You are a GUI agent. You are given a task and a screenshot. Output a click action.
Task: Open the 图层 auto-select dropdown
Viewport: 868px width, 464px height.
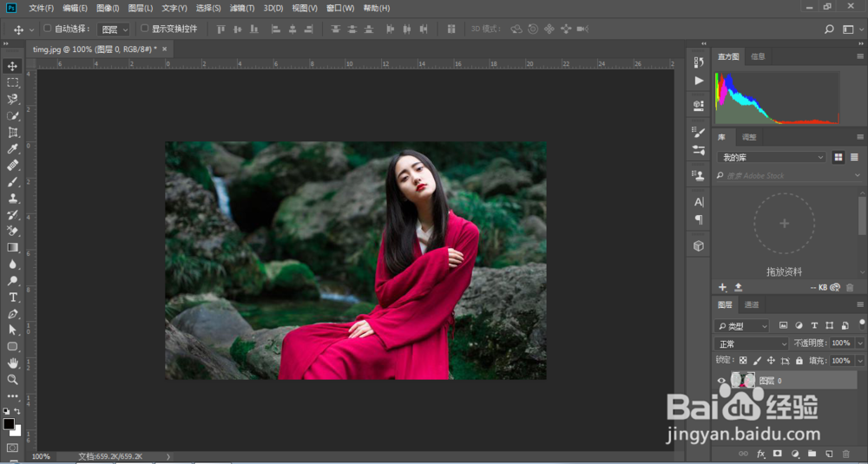pyautogui.click(x=114, y=29)
